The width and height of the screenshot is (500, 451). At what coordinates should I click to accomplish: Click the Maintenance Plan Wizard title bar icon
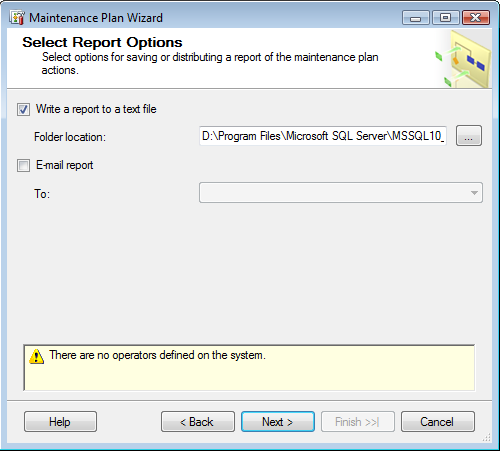(17, 17)
